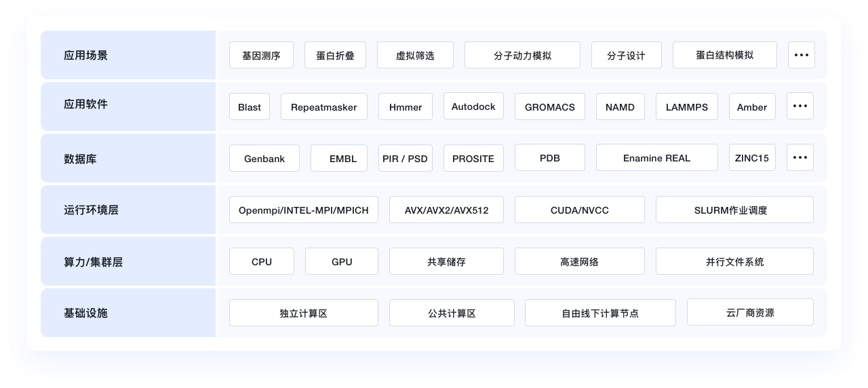The width and height of the screenshot is (868, 388).
Task: Open the EMBL database box
Action: coord(339,158)
